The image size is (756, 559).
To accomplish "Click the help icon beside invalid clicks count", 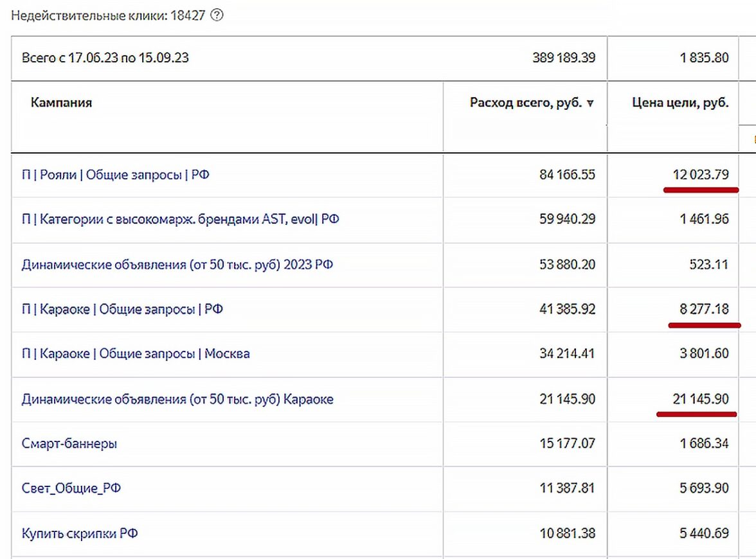I will point(217,15).
